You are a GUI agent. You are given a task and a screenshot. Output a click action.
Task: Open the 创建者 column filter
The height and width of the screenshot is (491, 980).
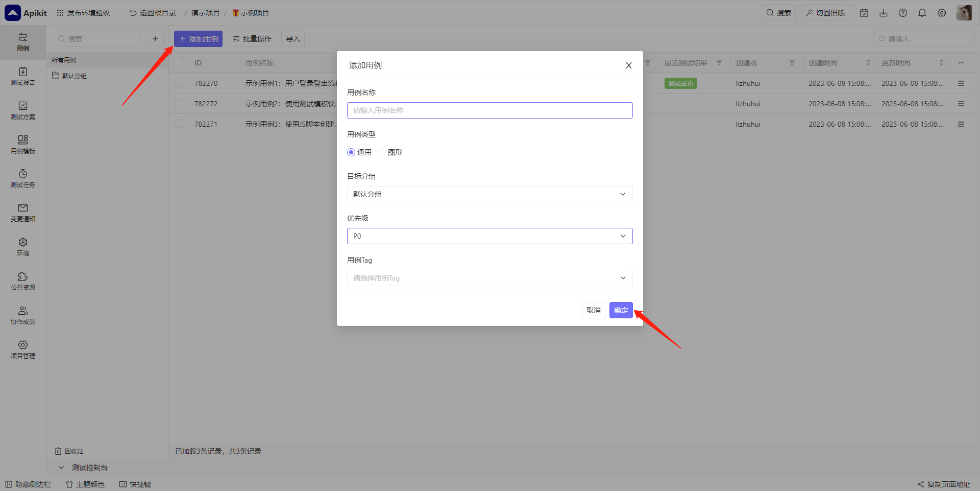pos(792,63)
